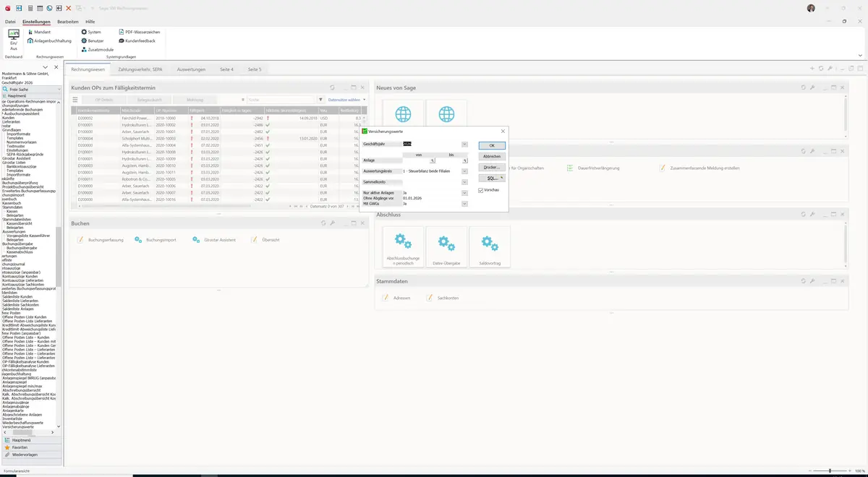Launch the Saldovortrag tile
The width and height of the screenshot is (868, 477).
(x=490, y=246)
